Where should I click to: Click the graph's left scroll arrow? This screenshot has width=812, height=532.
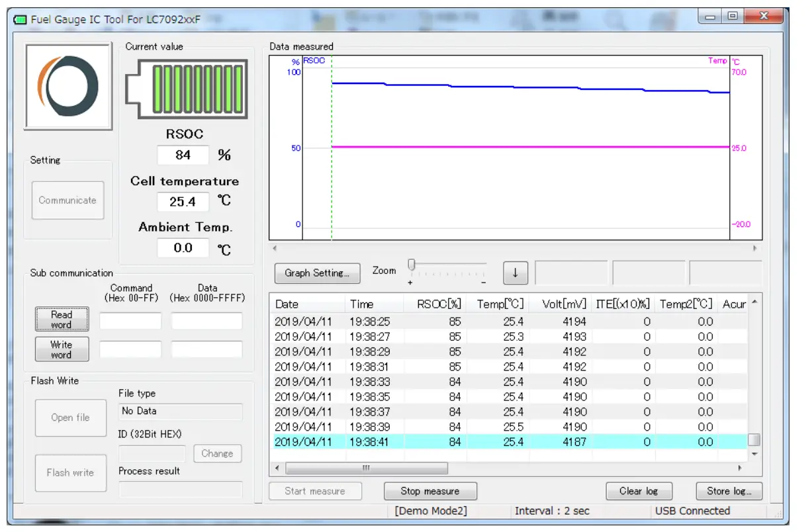tap(275, 248)
